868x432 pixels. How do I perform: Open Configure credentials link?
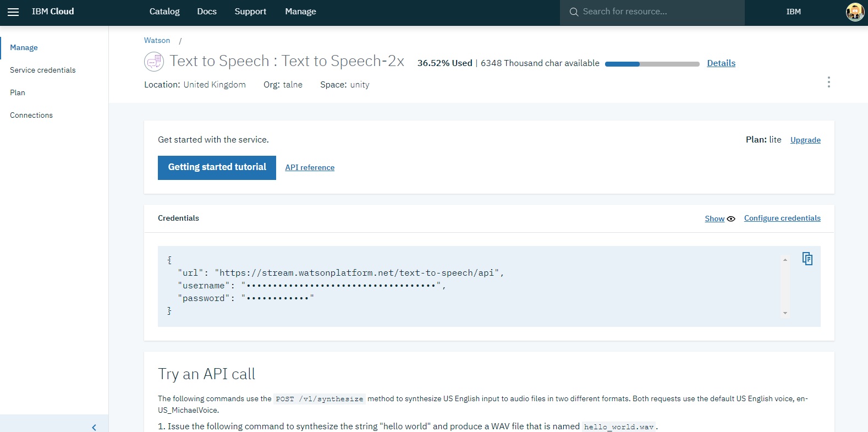pos(782,218)
